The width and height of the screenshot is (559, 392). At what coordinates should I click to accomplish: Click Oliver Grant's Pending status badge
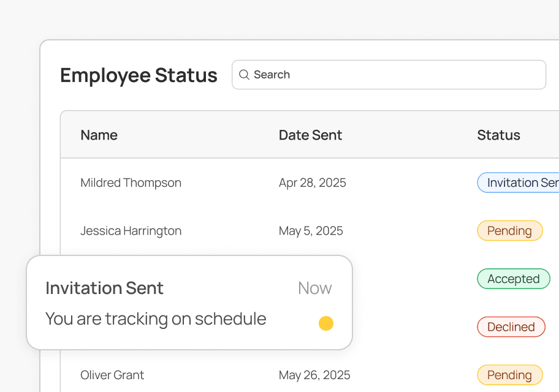coord(510,375)
